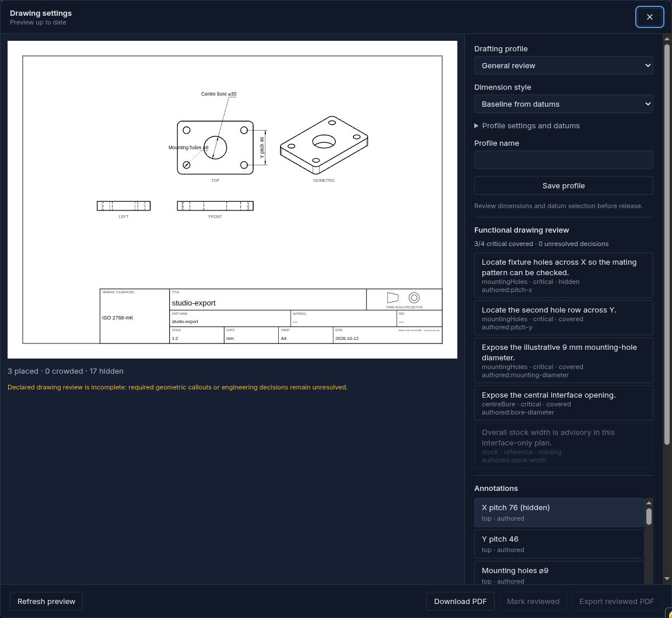The width and height of the screenshot is (672, 618).
Task: Open the 9 mm mounting-hole diameter card
Action: [563, 360]
